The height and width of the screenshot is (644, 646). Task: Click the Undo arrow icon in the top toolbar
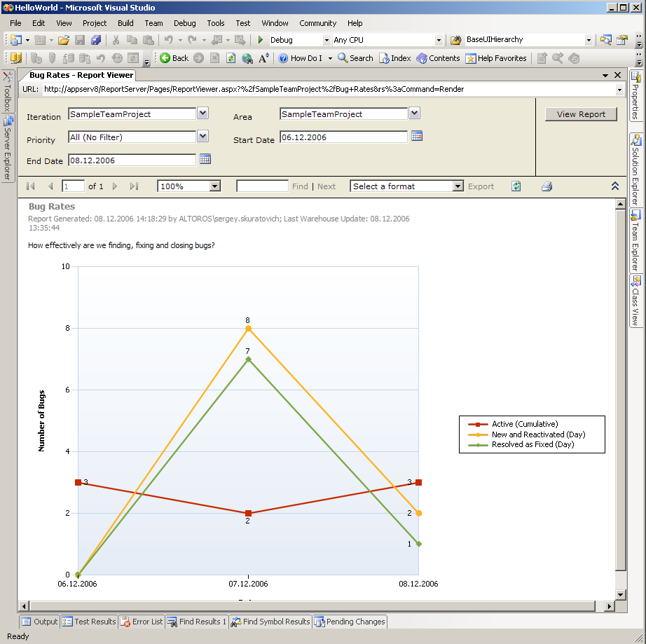coord(168,39)
